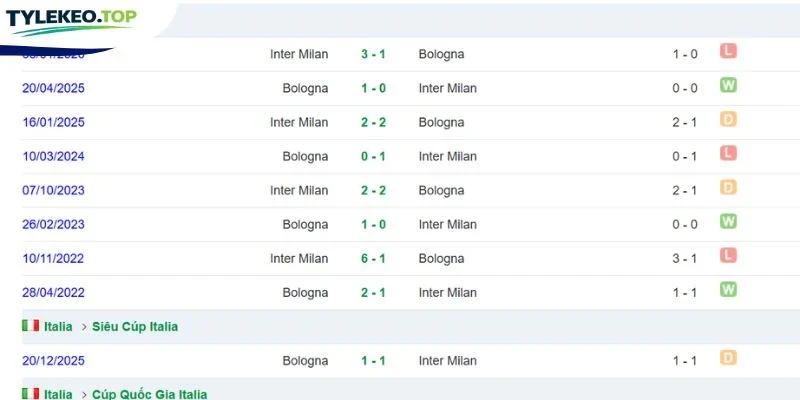The width and height of the screenshot is (800, 400).
Task: Click the L badge for 10/03/2024 match
Action: pos(728,153)
